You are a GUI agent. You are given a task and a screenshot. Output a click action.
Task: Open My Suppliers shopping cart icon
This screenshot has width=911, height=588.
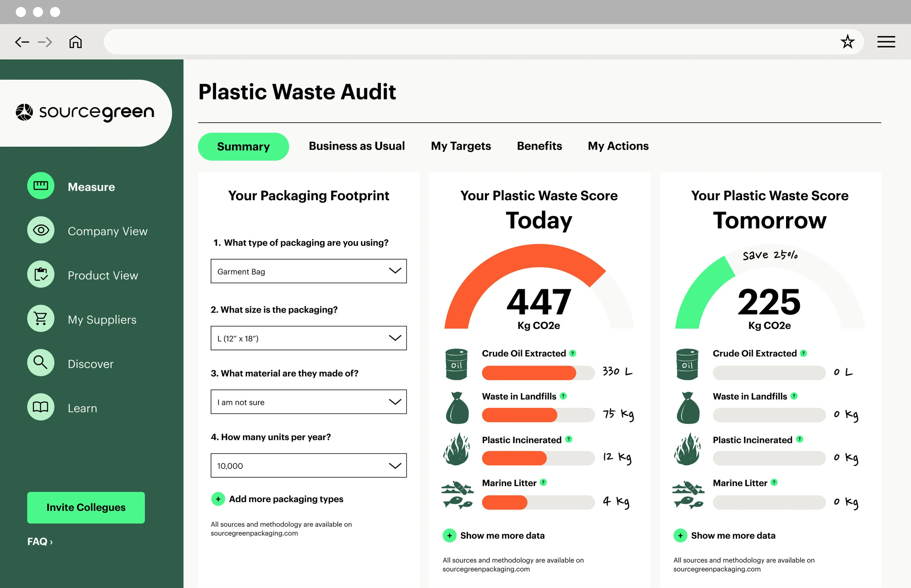point(40,319)
